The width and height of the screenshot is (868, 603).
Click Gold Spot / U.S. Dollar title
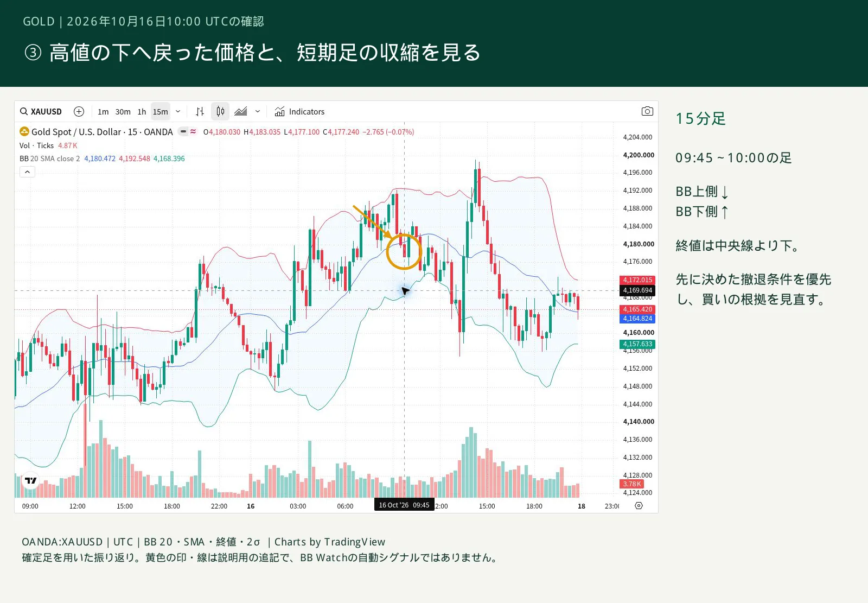pos(102,132)
